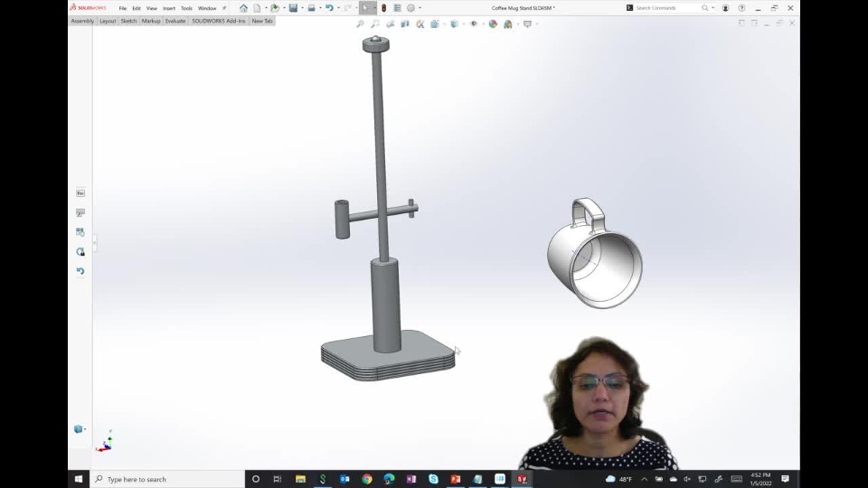
Task: Expand the New document dropdown arrow
Action: (x=266, y=8)
